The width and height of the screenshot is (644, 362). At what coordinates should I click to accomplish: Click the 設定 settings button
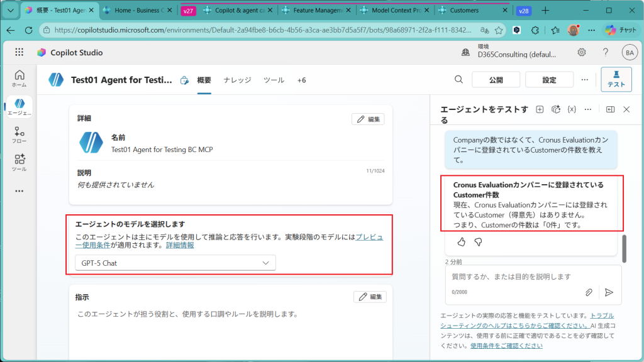coord(549,80)
